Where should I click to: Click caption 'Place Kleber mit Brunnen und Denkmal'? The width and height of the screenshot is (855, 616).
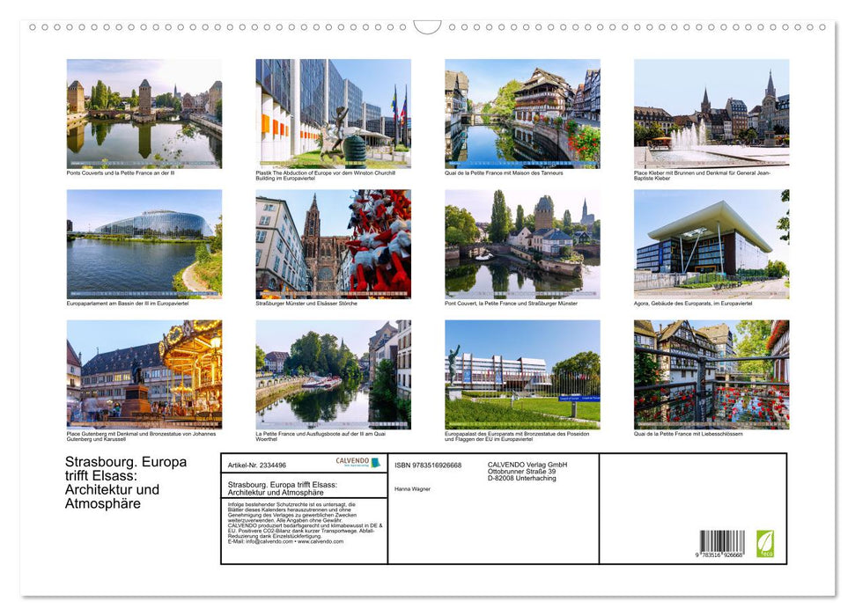(x=703, y=175)
